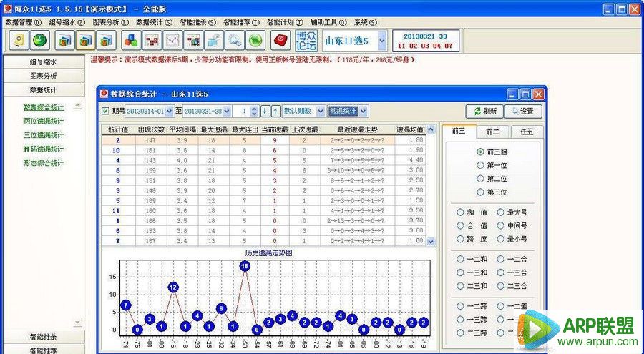
Task: Toggle the 期号 checkbox
Action: [x=105, y=111]
